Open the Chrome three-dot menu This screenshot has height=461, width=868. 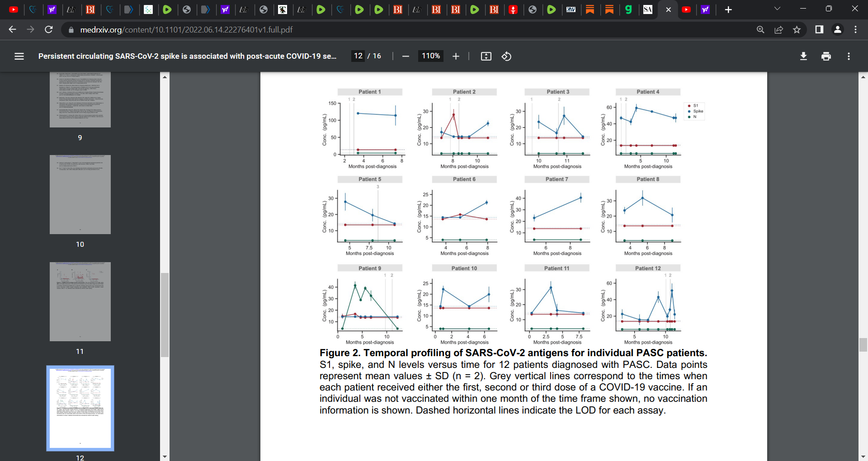855,29
